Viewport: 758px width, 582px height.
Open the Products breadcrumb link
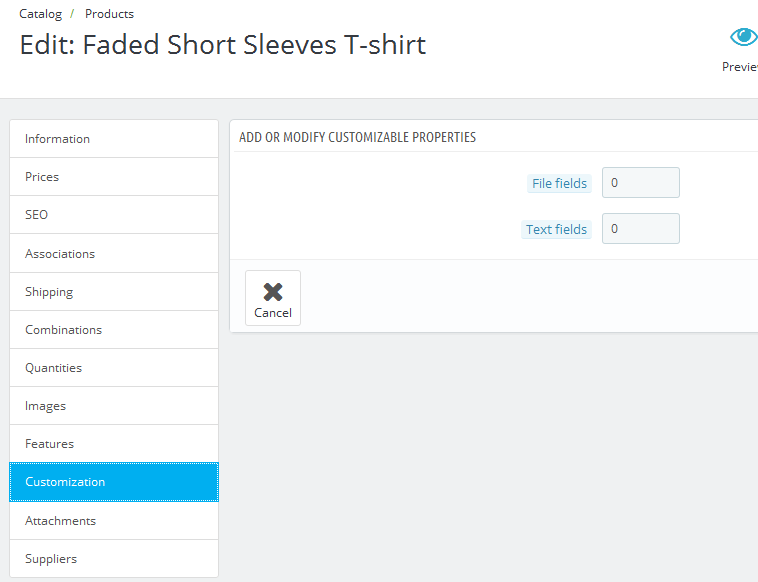pyautogui.click(x=109, y=14)
